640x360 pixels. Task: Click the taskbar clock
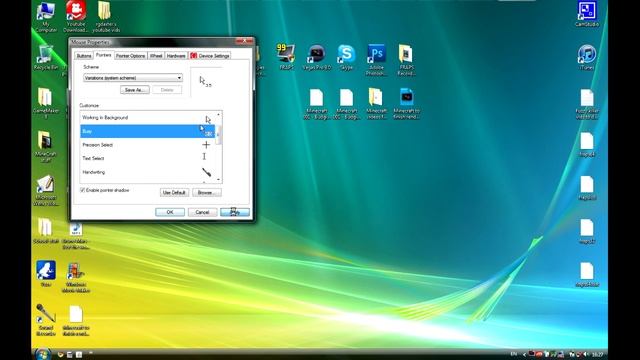(x=597, y=354)
